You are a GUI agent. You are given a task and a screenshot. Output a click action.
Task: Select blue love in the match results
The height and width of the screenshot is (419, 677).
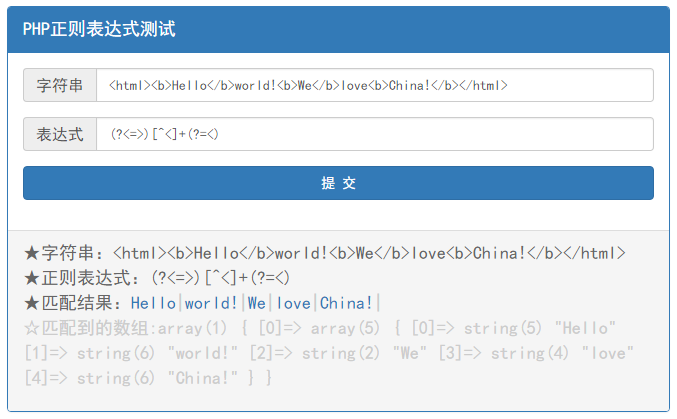pyautogui.click(x=293, y=303)
